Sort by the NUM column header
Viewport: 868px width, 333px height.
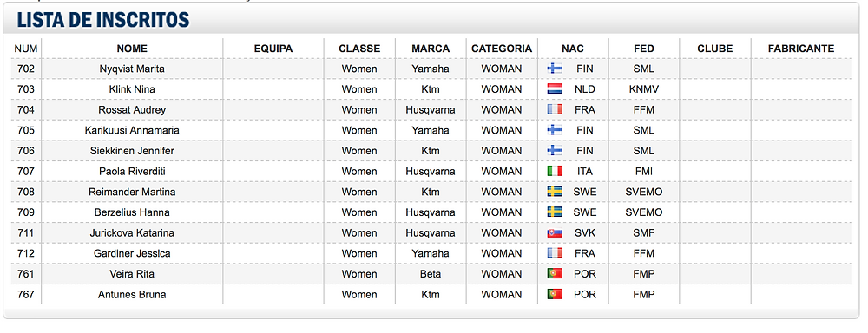pos(26,49)
